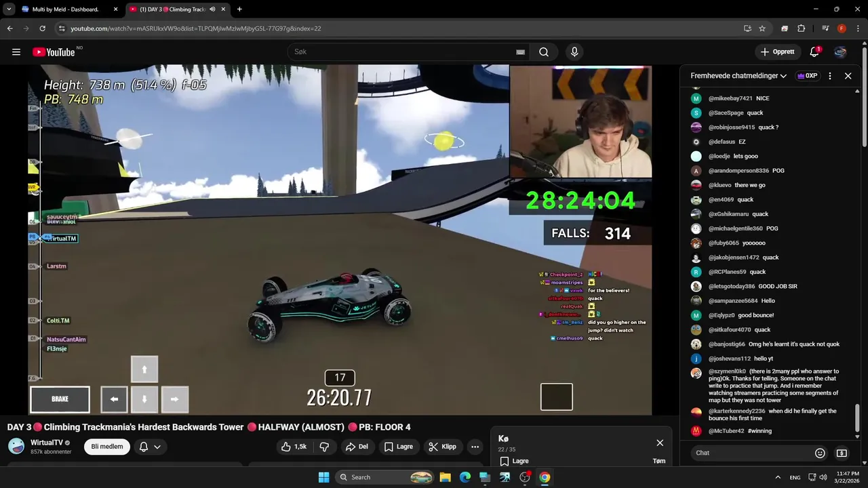
Task: Like the video with thumbs up
Action: (x=294, y=447)
